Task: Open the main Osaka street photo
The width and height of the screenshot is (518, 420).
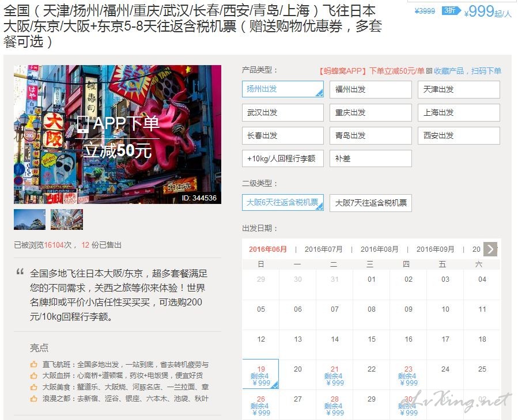Action: (118, 134)
